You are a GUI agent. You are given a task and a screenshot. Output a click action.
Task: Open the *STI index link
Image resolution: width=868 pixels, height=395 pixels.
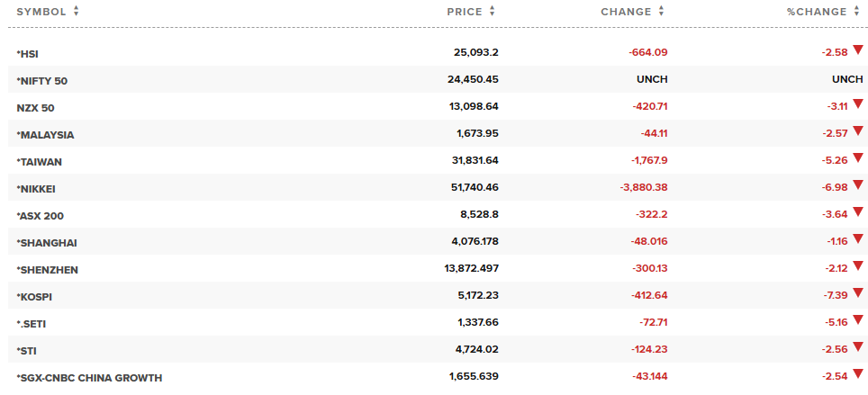(x=26, y=351)
